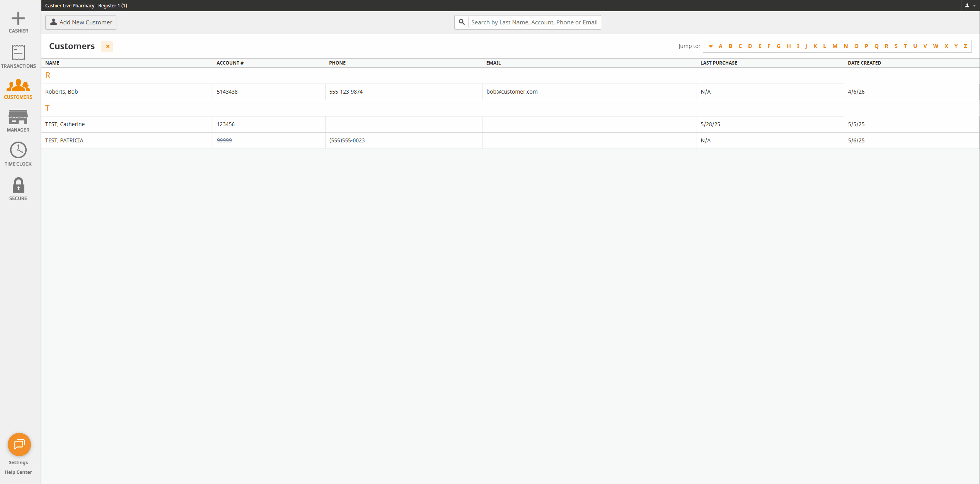980x484 pixels.
Task: Jump to customers starting with A
Action: click(x=721, y=46)
